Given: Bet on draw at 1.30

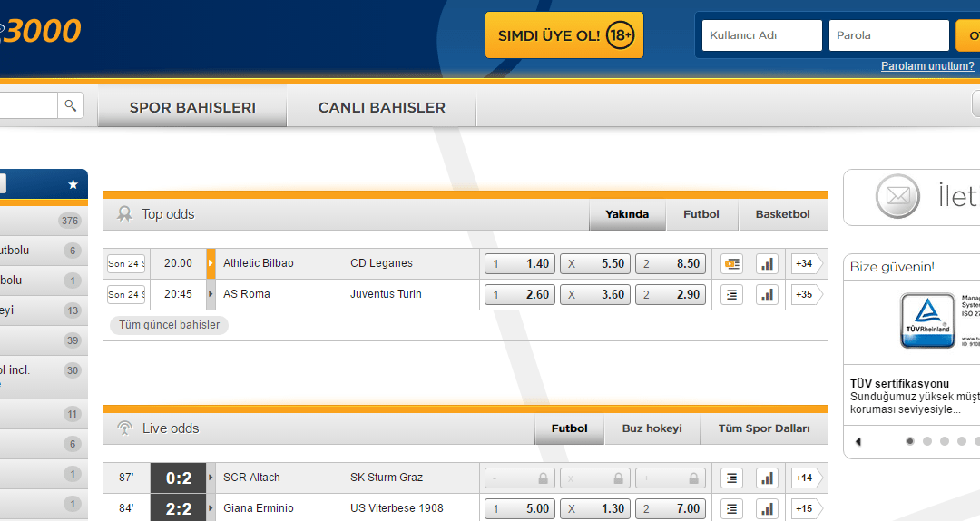Looking at the screenshot, I should (595, 509).
